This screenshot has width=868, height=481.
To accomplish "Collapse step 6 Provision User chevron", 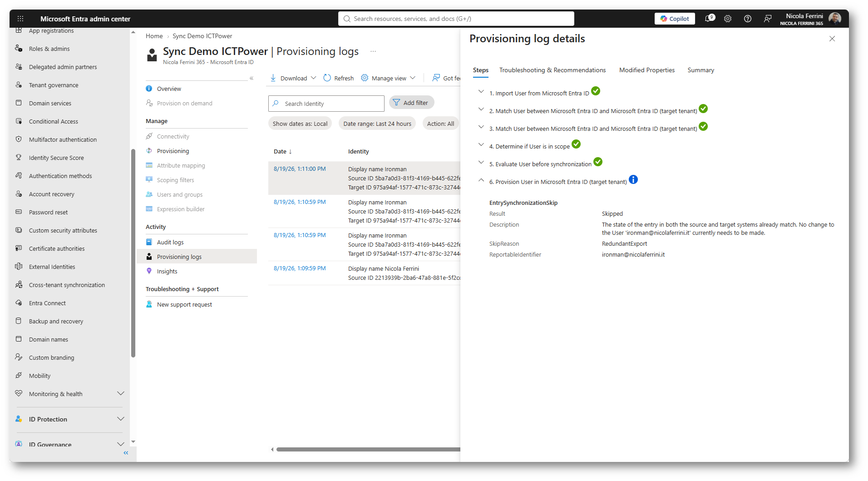I will coord(481,180).
